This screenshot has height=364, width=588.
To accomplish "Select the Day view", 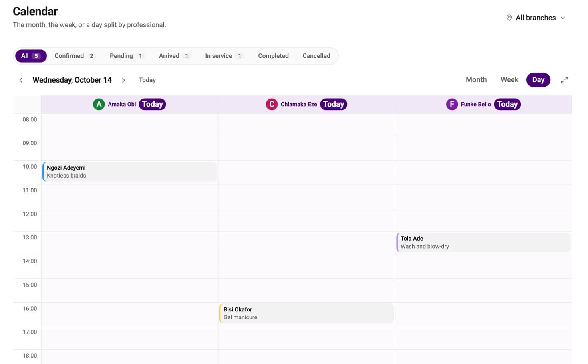I will pos(538,80).
